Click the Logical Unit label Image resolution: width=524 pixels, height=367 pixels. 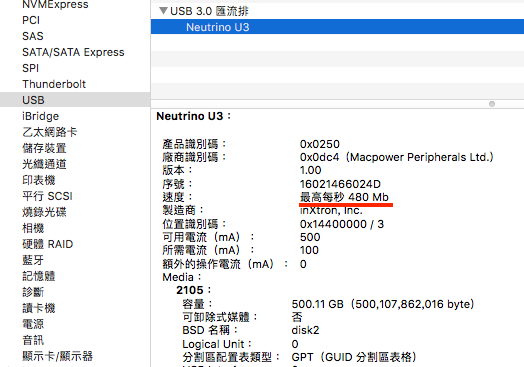point(217,344)
